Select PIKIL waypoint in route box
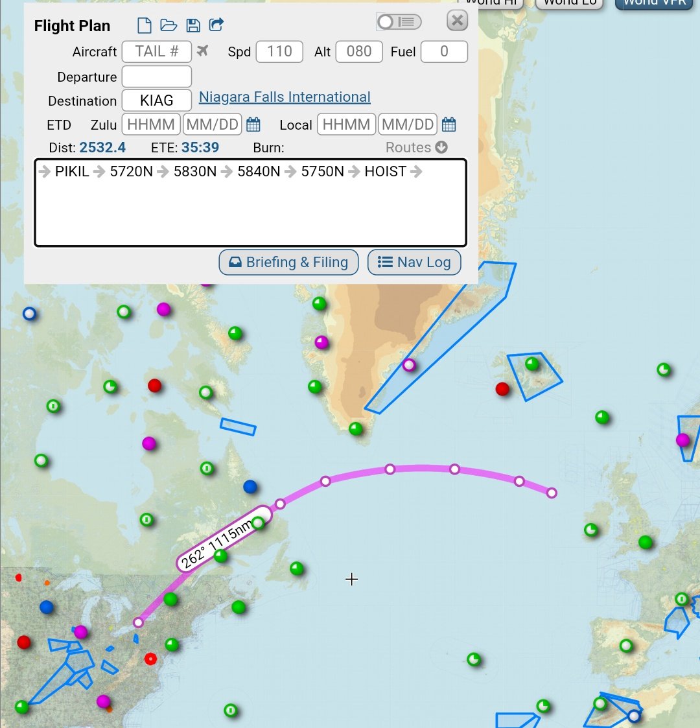Viewport: 700px width, 728px height. click(72, 171)
